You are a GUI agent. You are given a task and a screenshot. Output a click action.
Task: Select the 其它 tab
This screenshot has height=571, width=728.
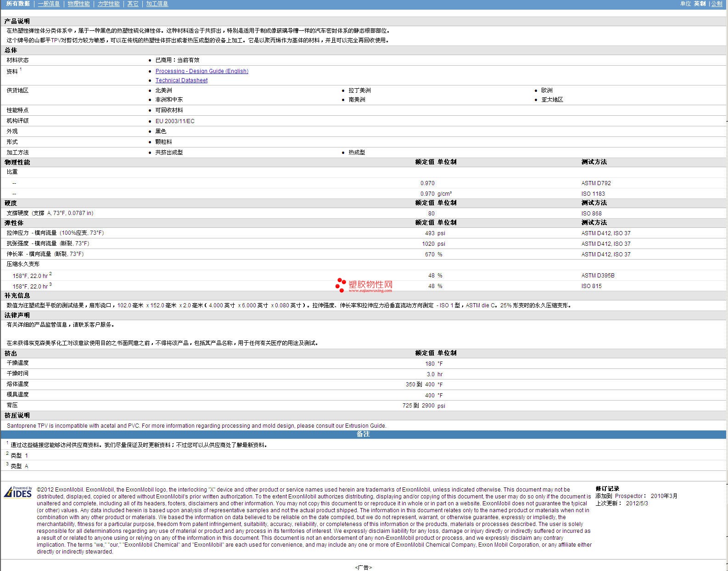pos(133,4)
